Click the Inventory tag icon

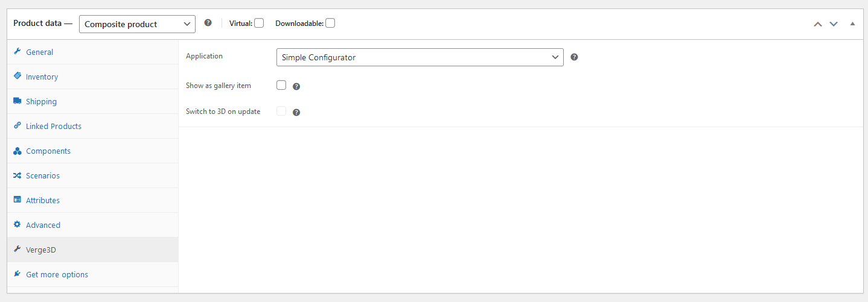click(x=17, y=77)
